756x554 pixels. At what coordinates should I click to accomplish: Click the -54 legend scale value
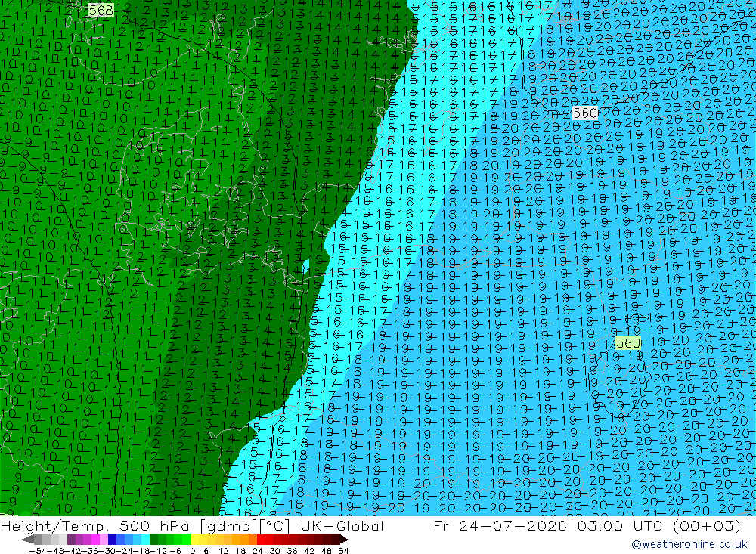point(38,551)
